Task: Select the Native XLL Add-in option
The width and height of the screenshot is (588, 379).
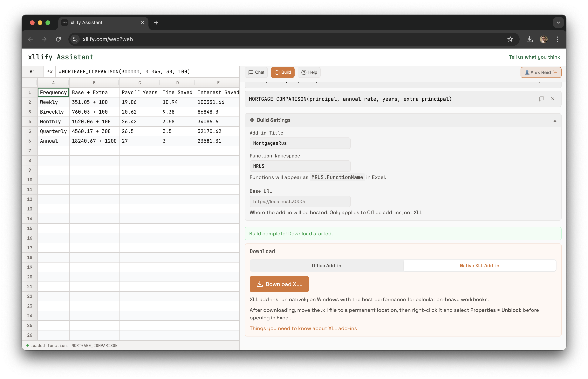Action: [x=479, y=266]
